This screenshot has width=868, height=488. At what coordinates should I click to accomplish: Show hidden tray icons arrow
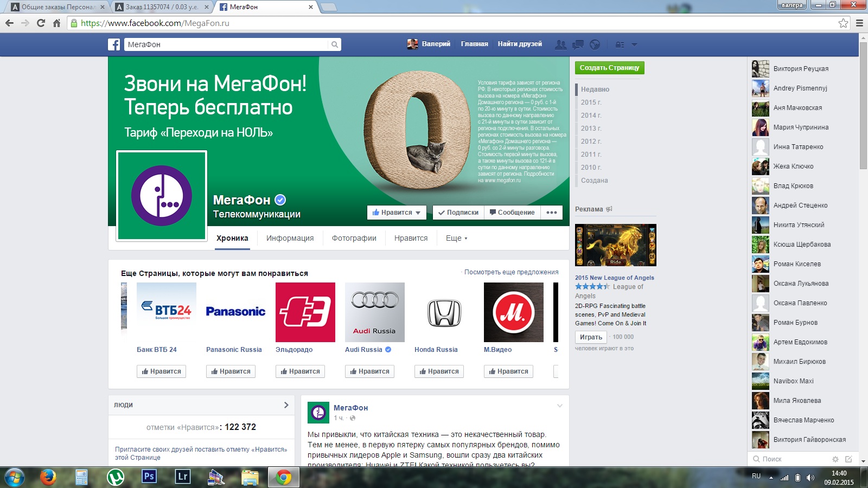pos(771,478)
